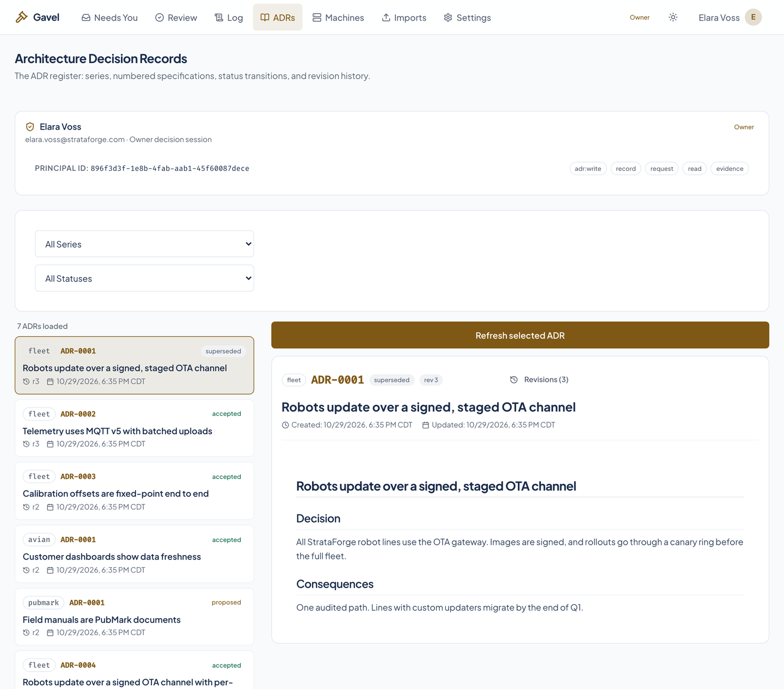Click the Revisions history clock icon
Image resolution: width=784 pixels, height=689 pixels.
click(513, 380)
